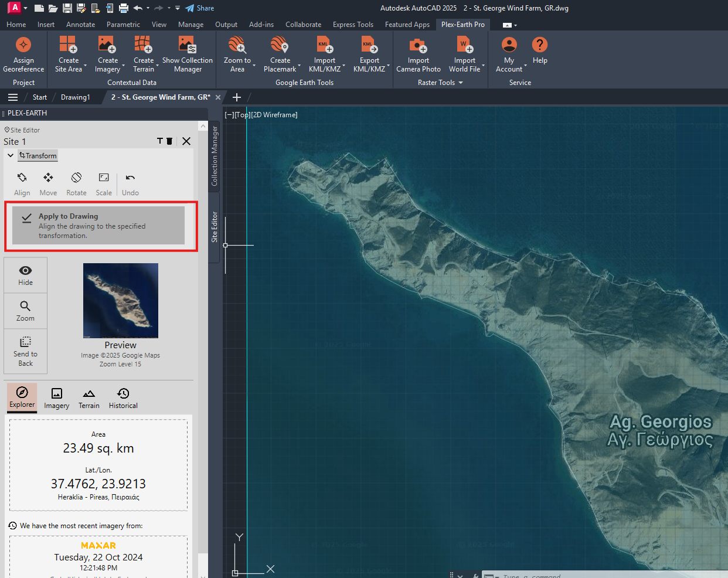Save the drawing from quick access toolbar
Image resolution: width=728 pixels, height=578 pixels.
pyautogui.click(x=67, y=8)
